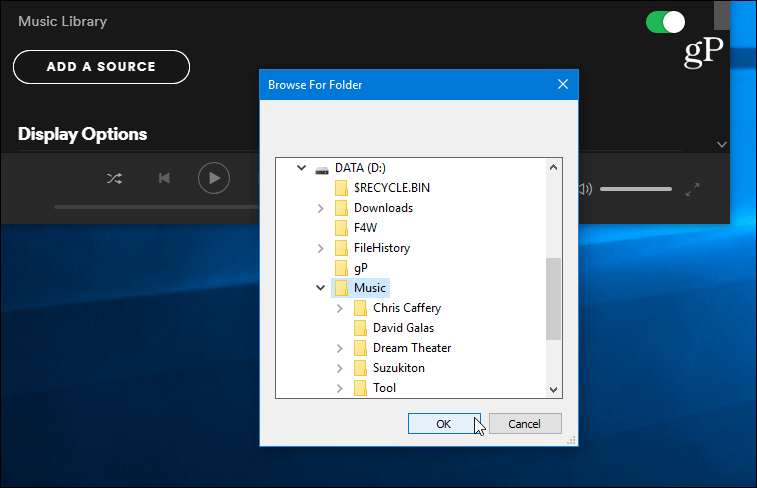
Task: Confirm folder selection with OK
Action: pos(444,424)
